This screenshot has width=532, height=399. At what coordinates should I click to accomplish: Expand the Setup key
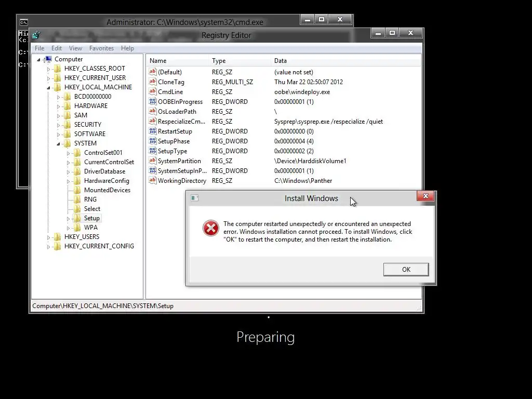click(68, 219)
